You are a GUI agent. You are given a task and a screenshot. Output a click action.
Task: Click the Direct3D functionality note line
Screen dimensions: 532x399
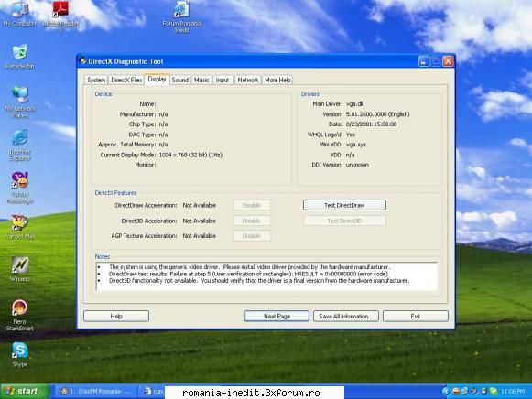click(x=259, y=281)
